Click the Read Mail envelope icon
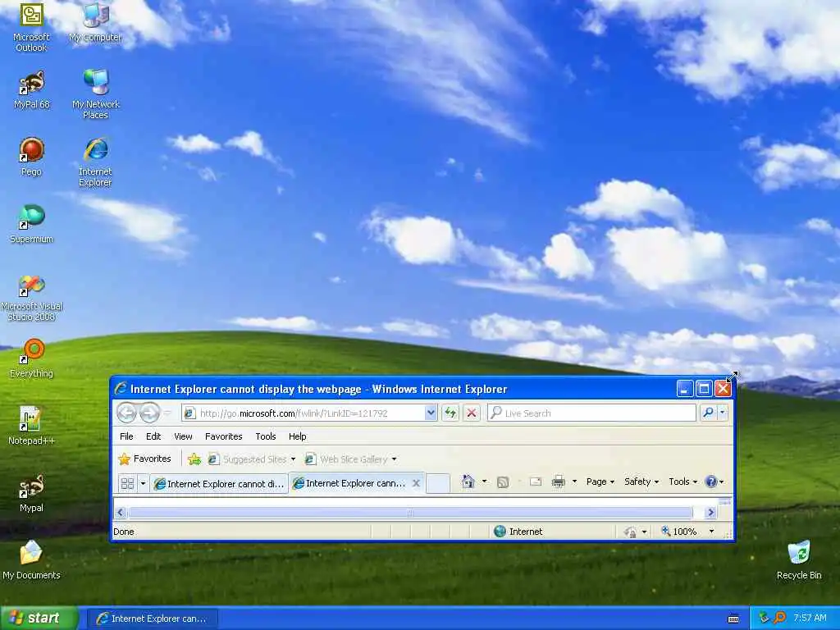840x630 pixels. pyautogui.click(x=535, y=482)
